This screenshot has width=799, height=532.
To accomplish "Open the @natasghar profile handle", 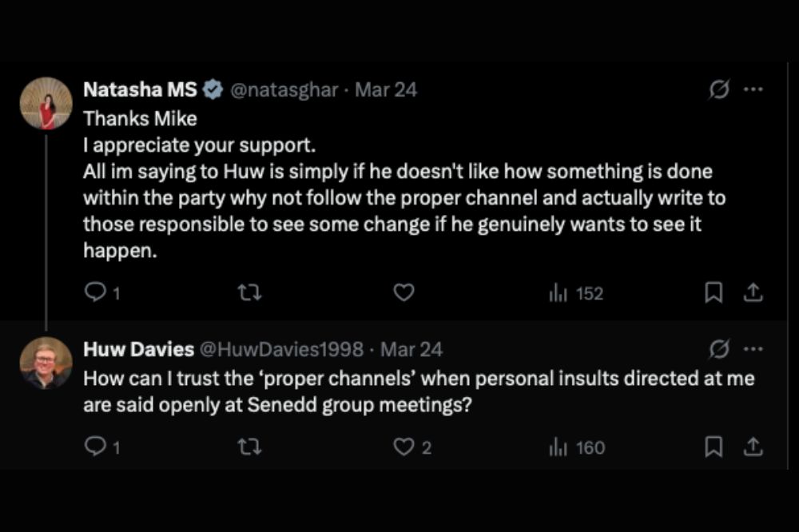I will (x=284, y=90).
